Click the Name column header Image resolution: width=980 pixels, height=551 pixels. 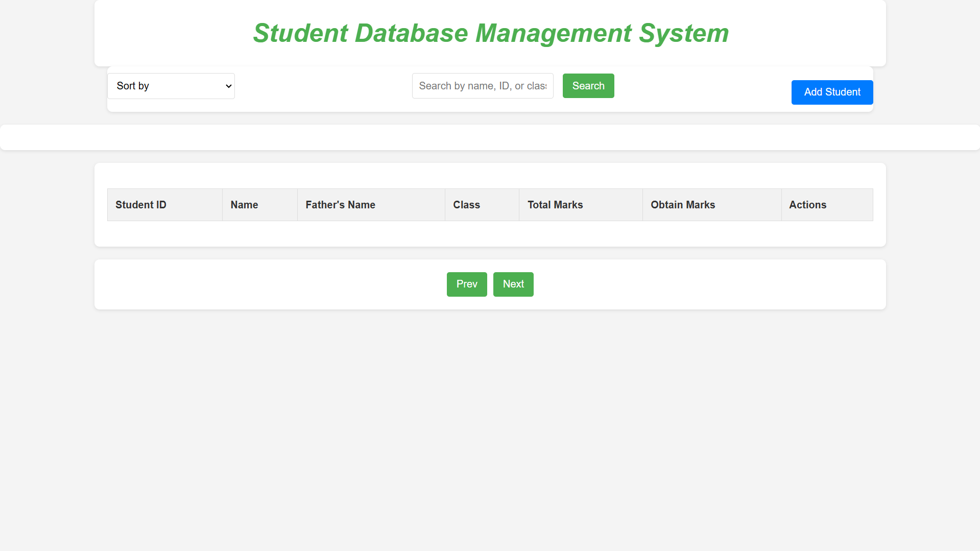pos(260,205)
